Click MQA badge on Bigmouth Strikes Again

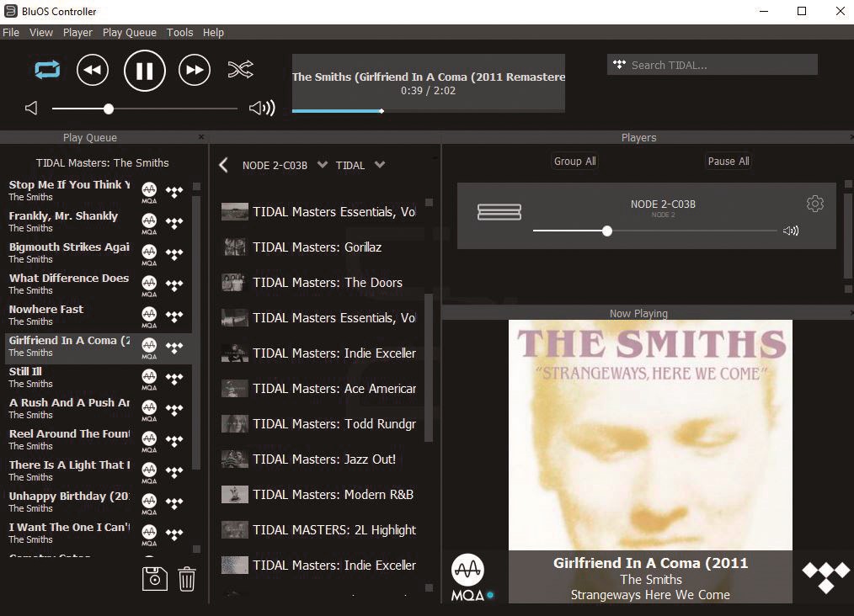[x=149, y=254]
